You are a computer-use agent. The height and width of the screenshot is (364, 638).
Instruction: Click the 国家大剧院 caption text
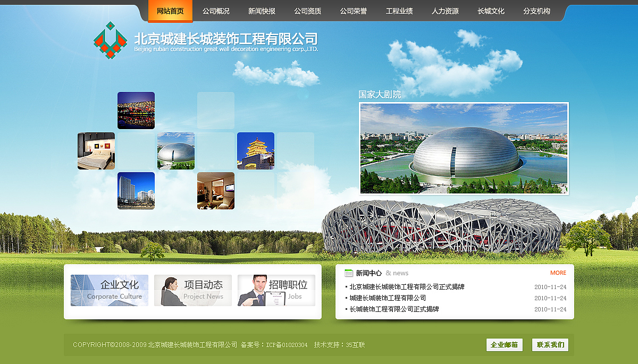coord(380,95)
